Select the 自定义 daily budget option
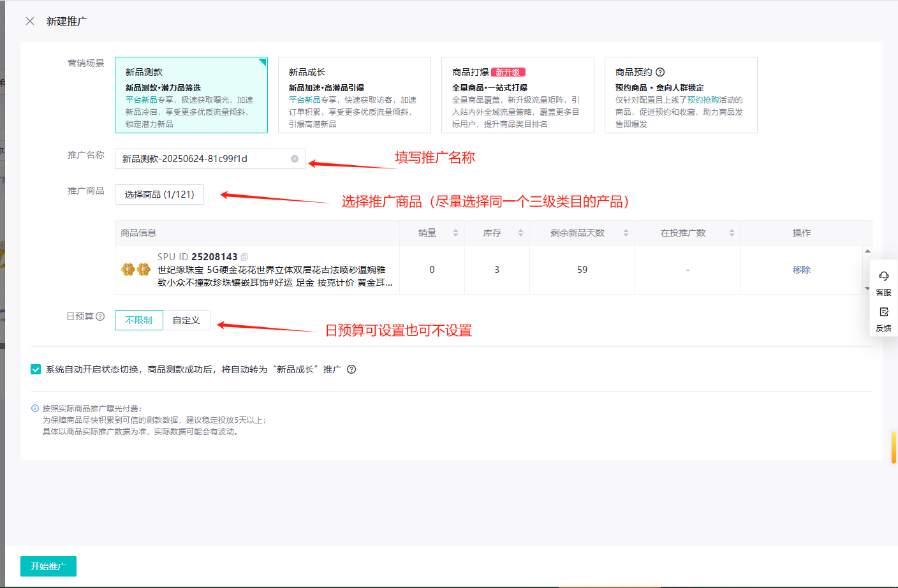Screen dimensions: 898x588 pyautogui.click(x=186, y=320)
